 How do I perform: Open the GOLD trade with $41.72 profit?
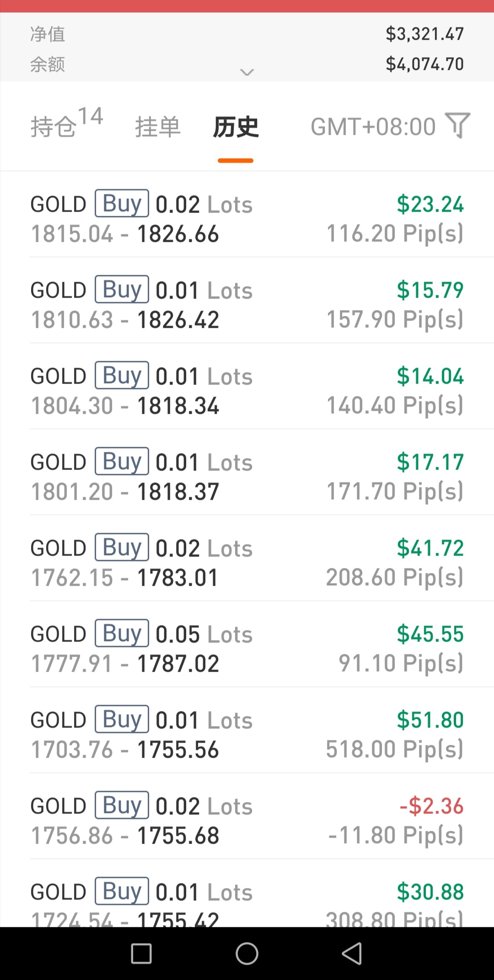tap(247, 562)
